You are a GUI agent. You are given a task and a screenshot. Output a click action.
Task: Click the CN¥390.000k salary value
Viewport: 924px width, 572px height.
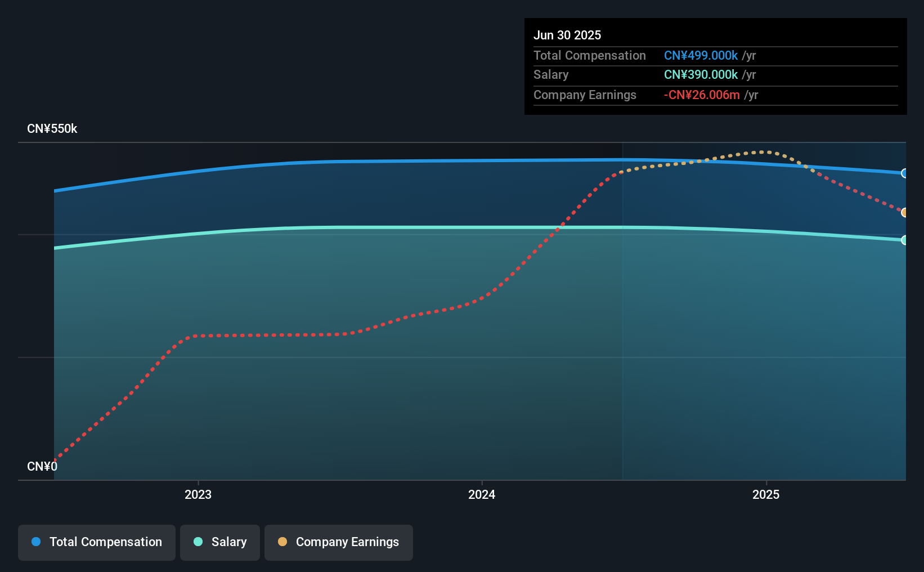point(701,75)
